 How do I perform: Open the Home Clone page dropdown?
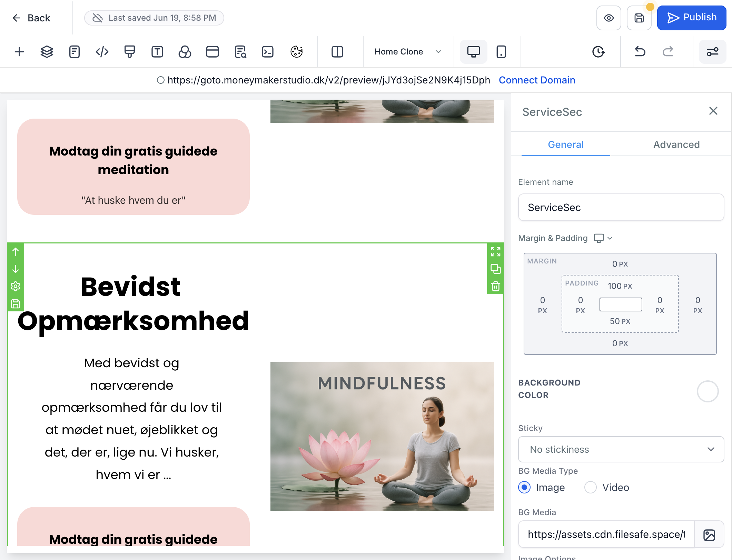(408, 52)
